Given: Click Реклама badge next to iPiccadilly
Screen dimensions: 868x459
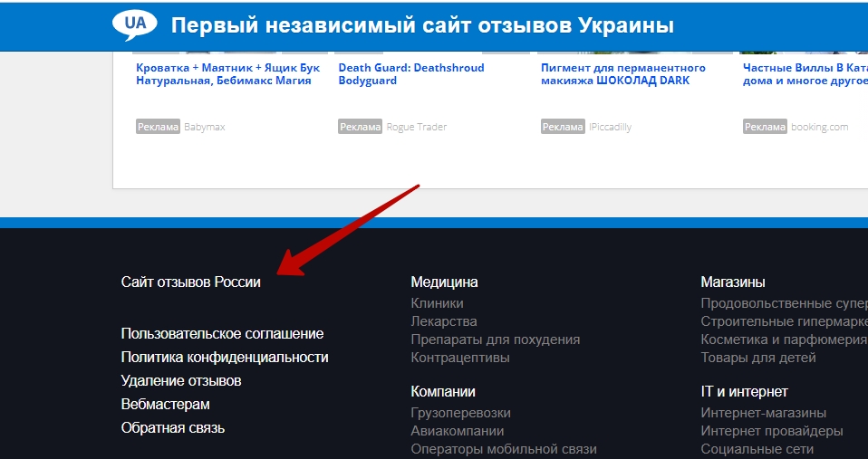Looking at the screenshot, I should click(x=563, y=127).
